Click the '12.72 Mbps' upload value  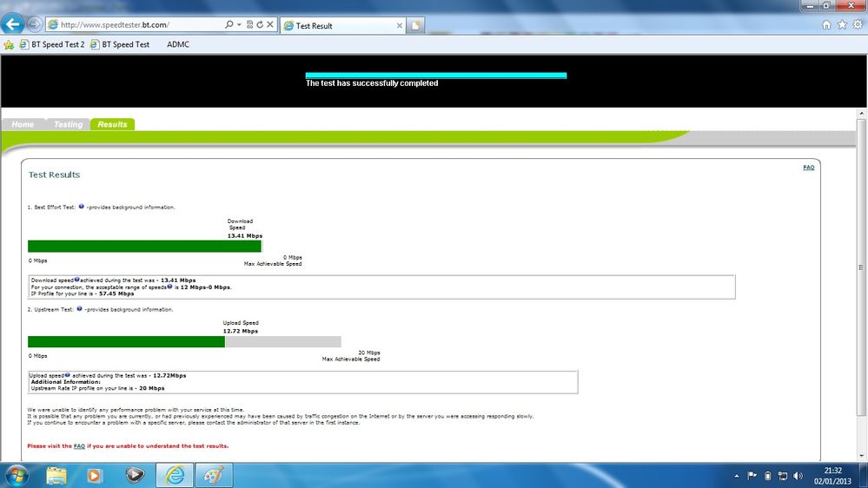point(241,331)
